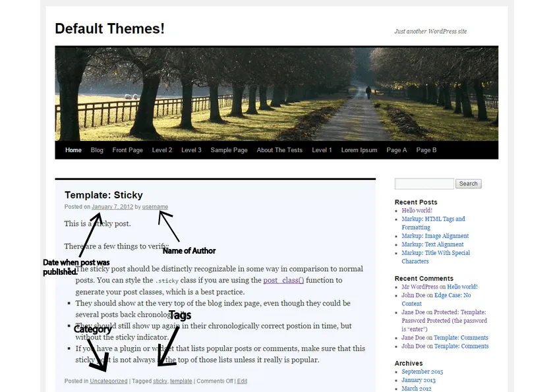Go to the Blog page
The image size is (555, 392).
pyautogui.click(x=97, y=150)
